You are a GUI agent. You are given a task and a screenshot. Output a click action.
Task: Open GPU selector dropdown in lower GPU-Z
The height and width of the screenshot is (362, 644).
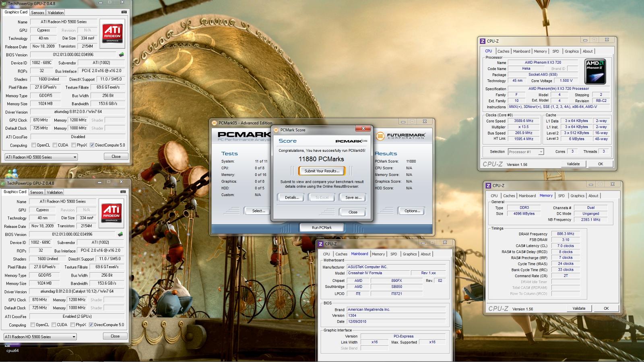coord(40,337)
